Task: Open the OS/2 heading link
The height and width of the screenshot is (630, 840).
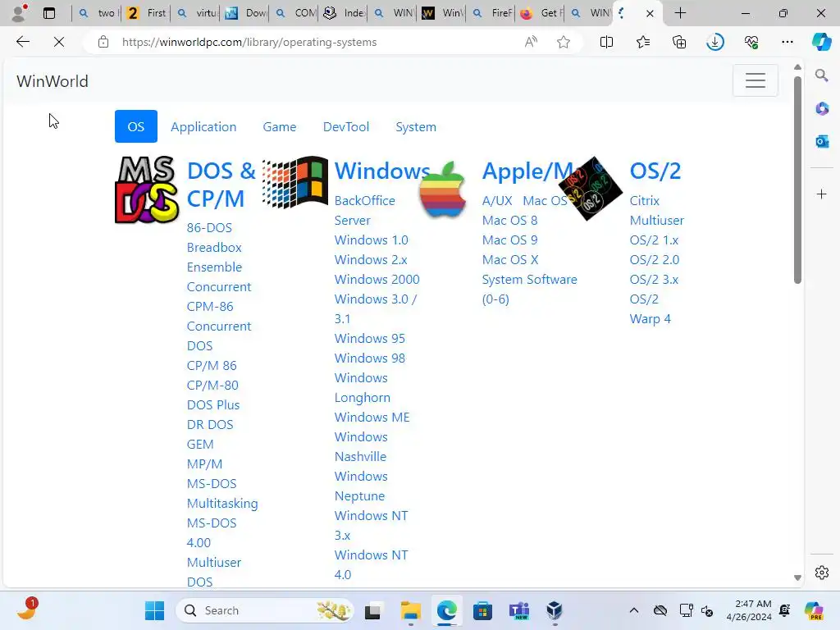Action: [x=655, y=171]
